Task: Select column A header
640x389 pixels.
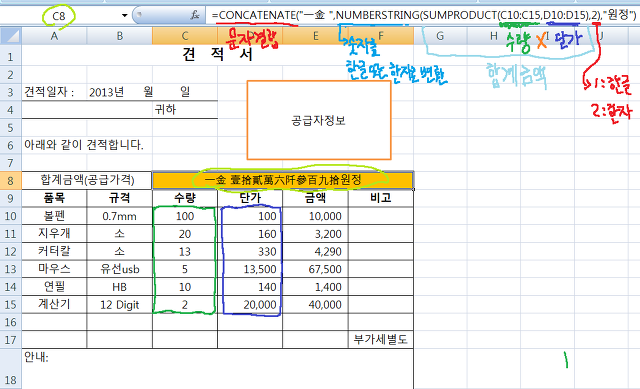Action: (x=54, y=36)
